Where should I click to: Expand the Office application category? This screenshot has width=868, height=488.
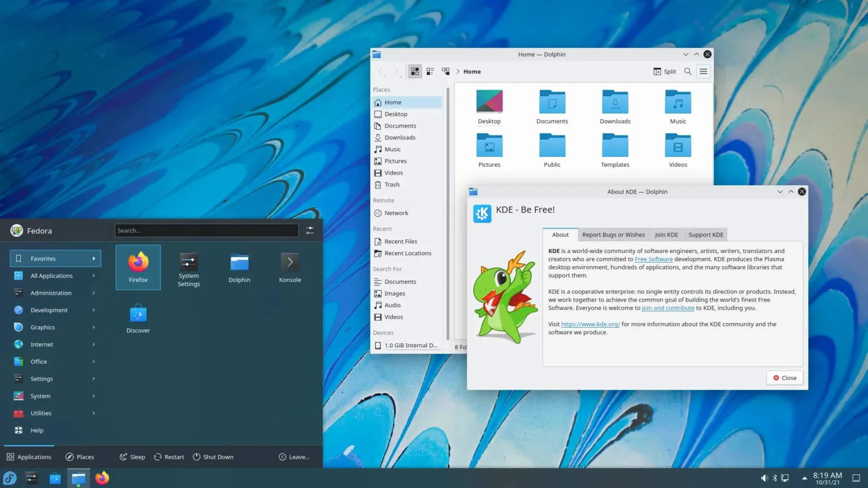pos(38,361)
